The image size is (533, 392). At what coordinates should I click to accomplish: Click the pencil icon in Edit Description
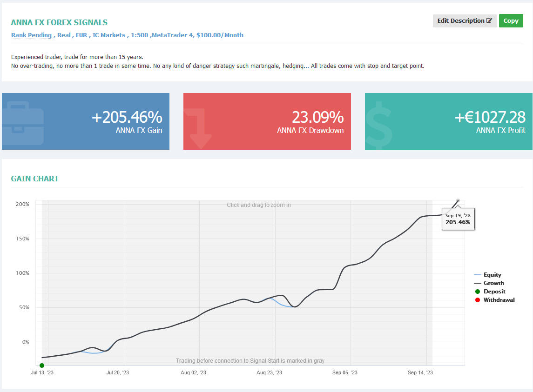coord(489,21)
